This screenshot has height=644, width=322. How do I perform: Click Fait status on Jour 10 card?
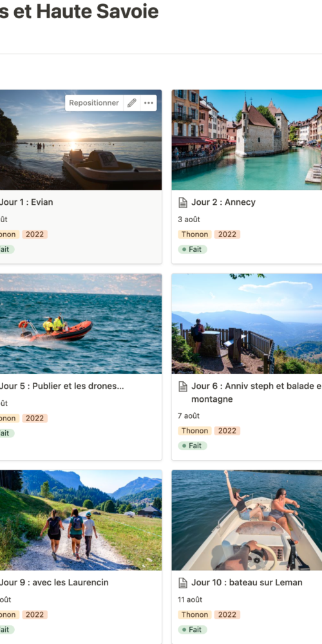coord(193,630)
